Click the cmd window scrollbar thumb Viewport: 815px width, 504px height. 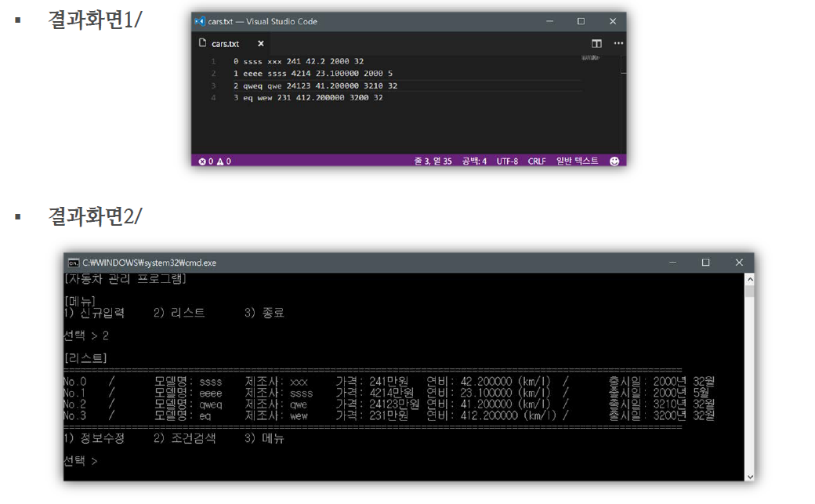(749, 292)
